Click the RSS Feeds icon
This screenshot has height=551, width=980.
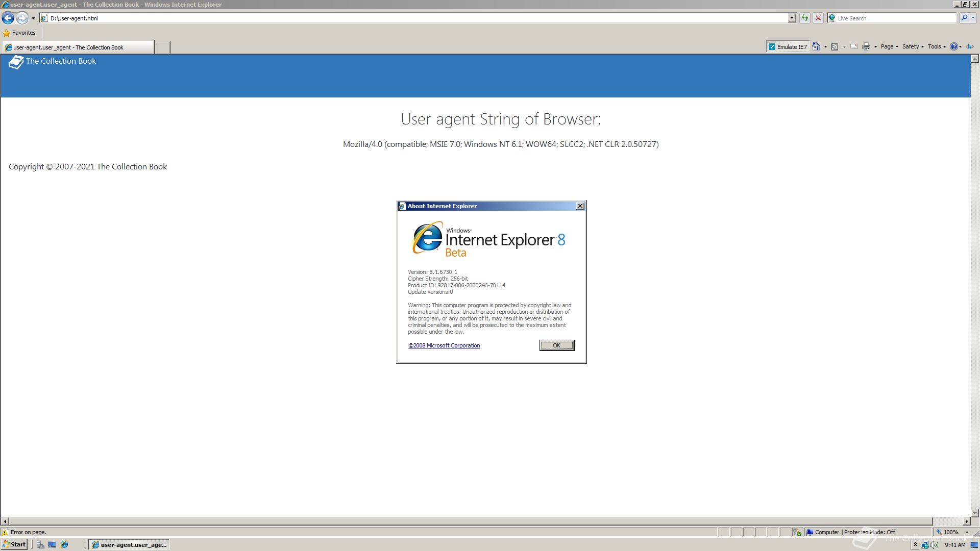click(x=835, y=46)
